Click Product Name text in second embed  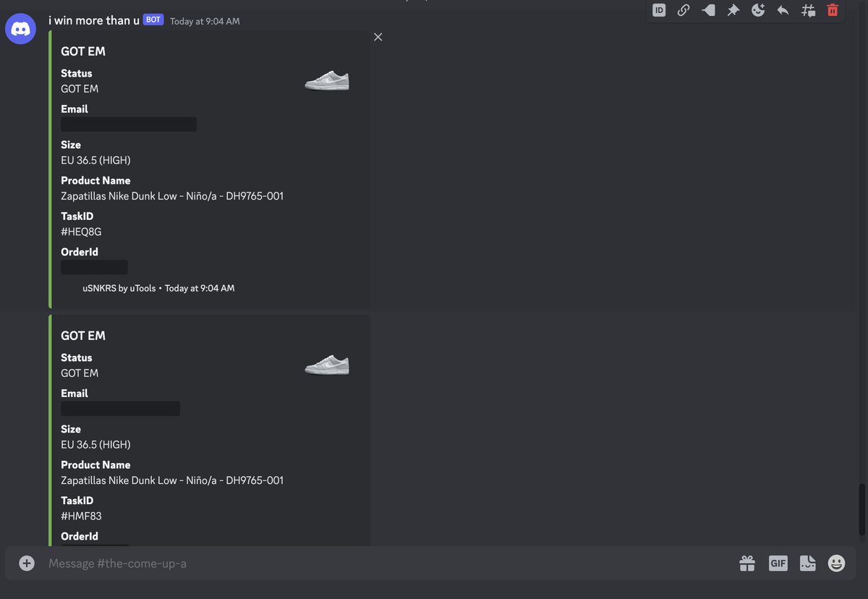pyautogui.click(x=172, y=480)
